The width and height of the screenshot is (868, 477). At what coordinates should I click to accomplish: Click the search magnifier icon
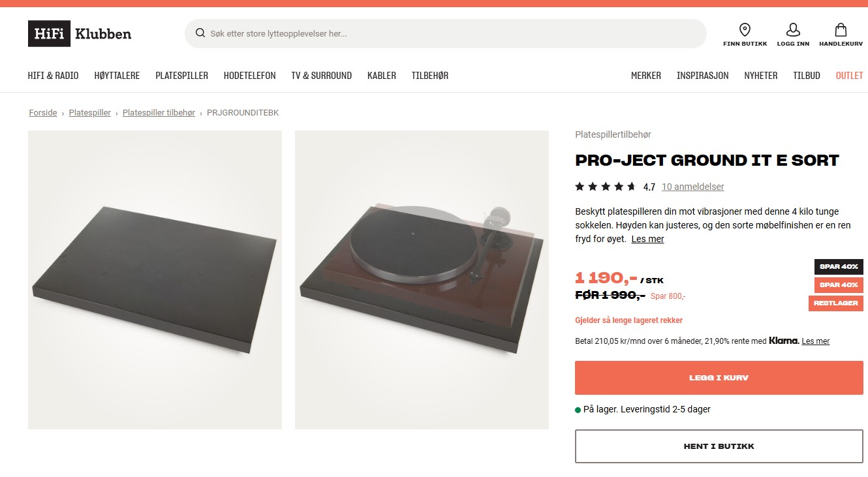(200, 33)
